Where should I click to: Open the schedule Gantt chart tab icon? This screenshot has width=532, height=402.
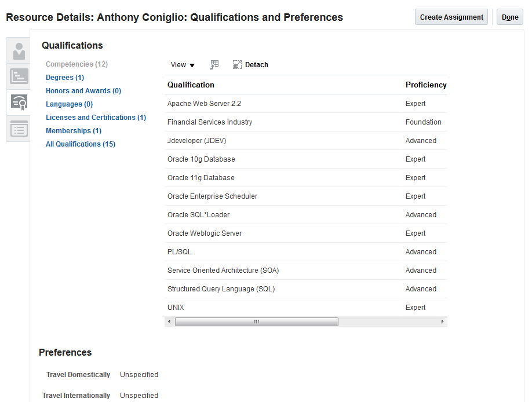coord(19,76)
